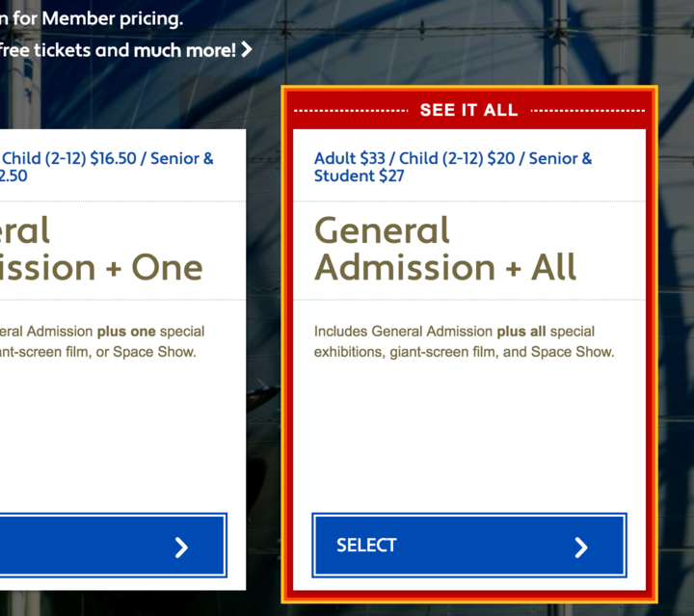
Task: Select the General Admission + All ticket
Action: point(469,546)
